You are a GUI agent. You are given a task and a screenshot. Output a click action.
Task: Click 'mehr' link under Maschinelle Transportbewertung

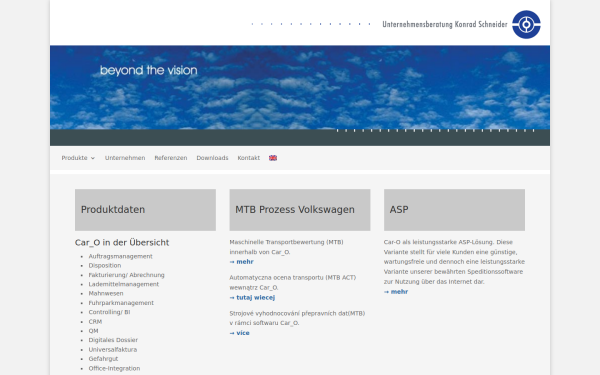pos(241,262)
